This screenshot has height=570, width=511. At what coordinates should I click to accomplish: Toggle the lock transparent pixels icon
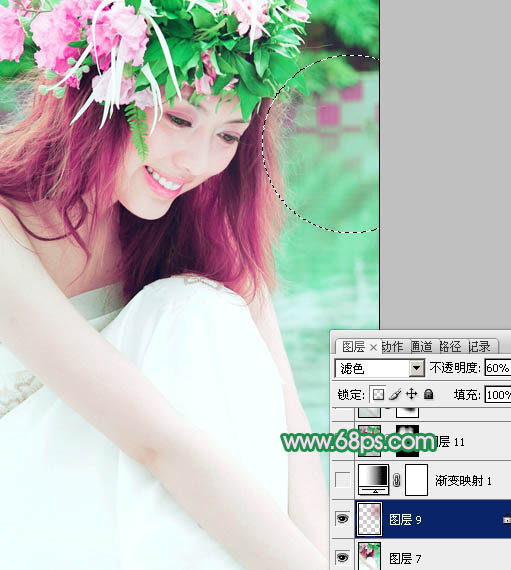point(378,394)
